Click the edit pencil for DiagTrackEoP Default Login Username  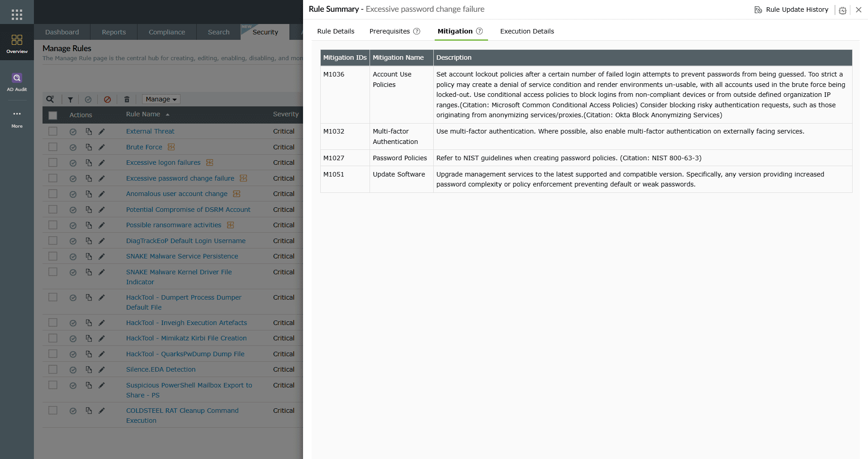102,241
